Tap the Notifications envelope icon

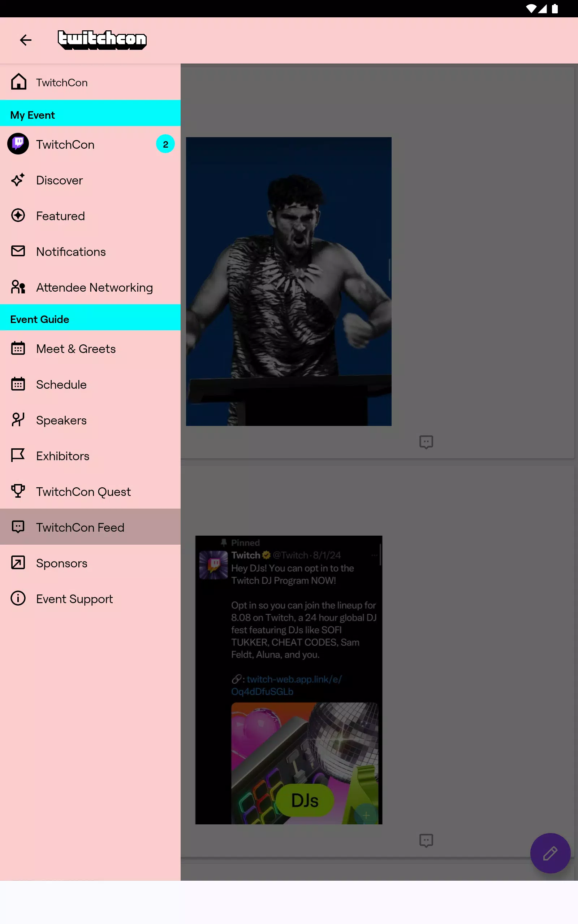[x=18, y=251]
